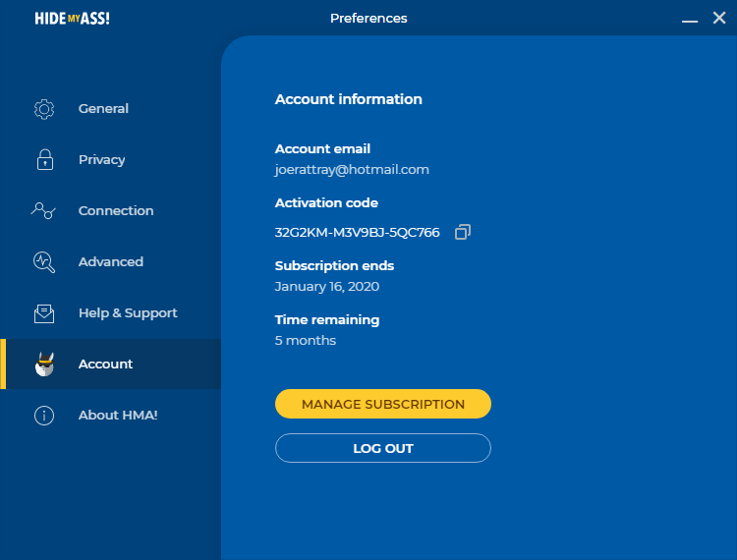Image resolution: width=737 pixels, height=560 pixels.
Task: Click the date January 16, 2020
Action: (x=326, y=287)
